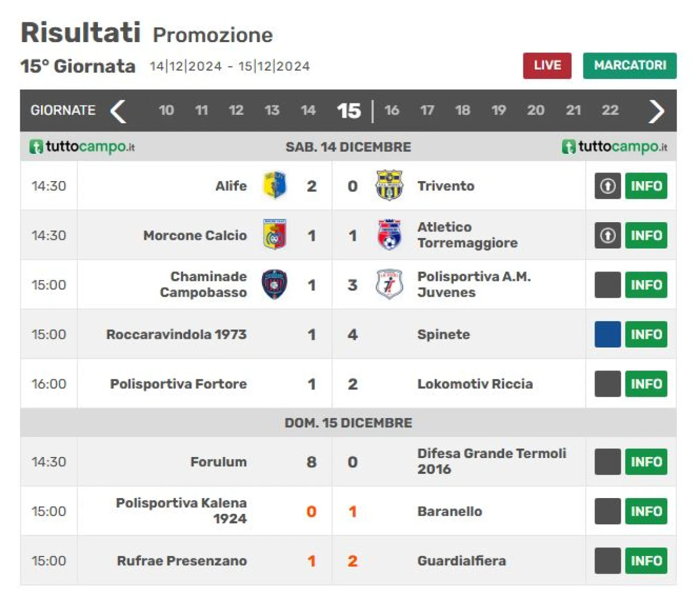700x596 pixels.
Task: Show later giornate with right chevron
Action: 656,111
